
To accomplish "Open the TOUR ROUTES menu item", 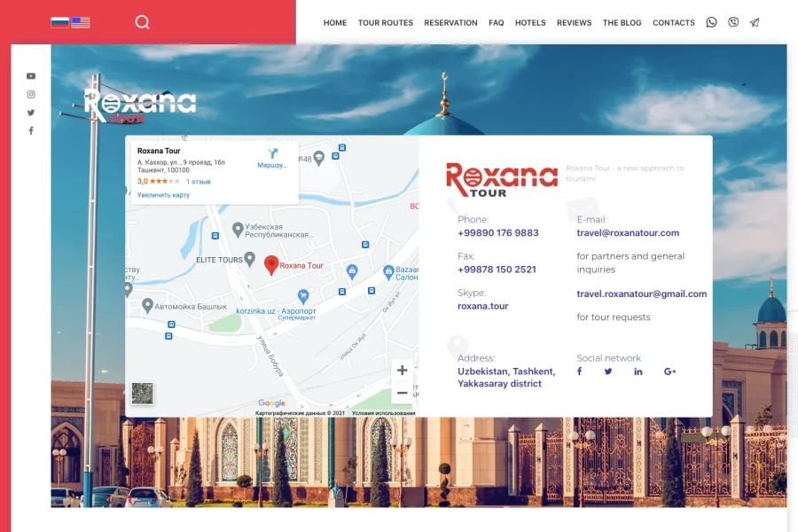I will pyautogui.click(x=386, y=23).
